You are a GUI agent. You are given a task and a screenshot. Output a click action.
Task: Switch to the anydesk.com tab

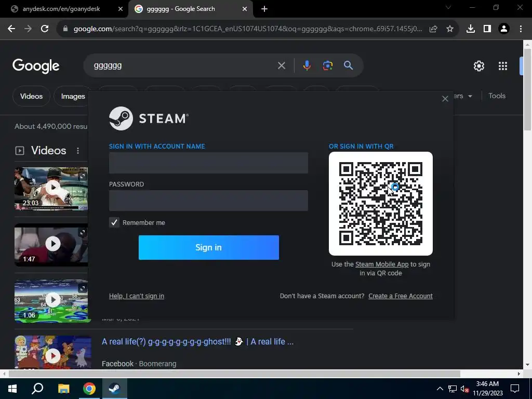(61, 9)
